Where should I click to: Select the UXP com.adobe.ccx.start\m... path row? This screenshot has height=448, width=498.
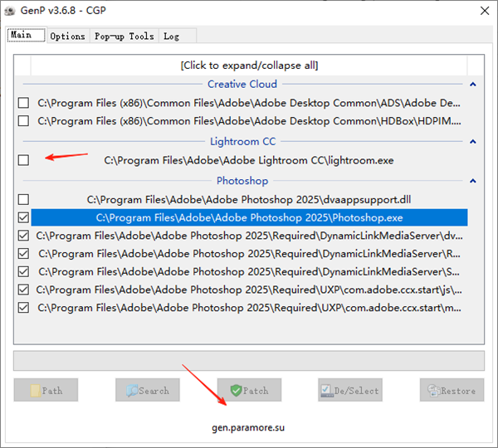[249, 308]
